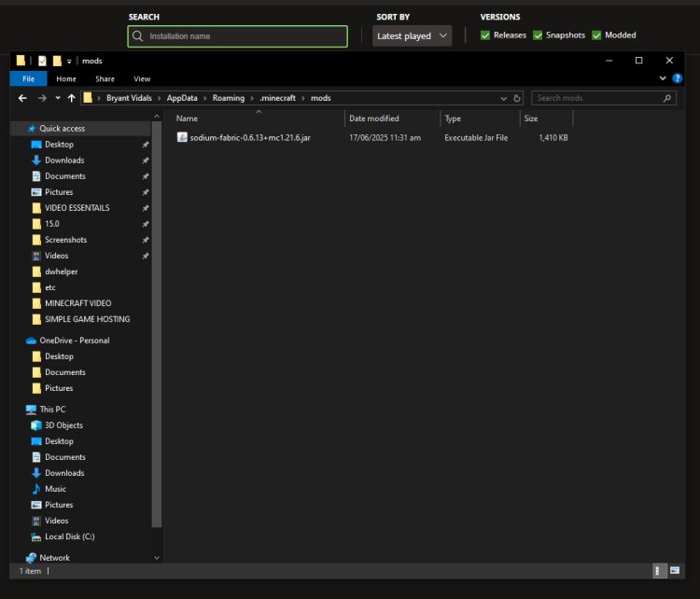700x599 pixels.
Task: Open the File menu in Explorer
Action: click(x=28, y=79)
